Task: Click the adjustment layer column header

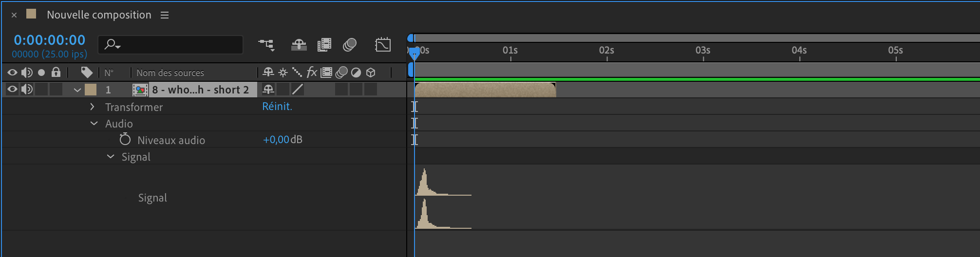Action: click(356, 73)
